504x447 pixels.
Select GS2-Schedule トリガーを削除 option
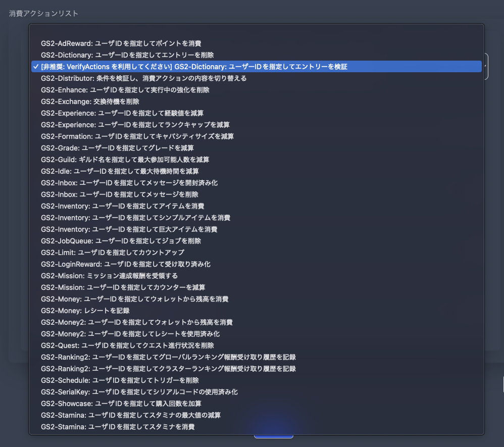click(256, 380)
